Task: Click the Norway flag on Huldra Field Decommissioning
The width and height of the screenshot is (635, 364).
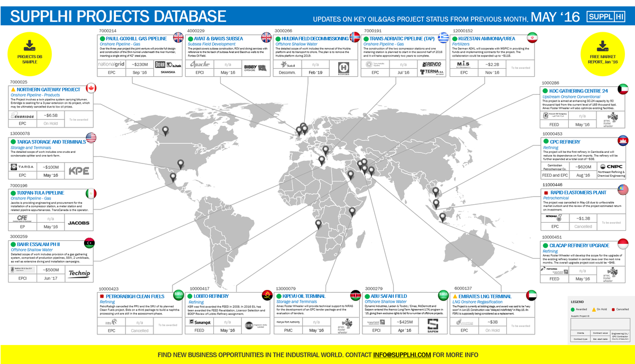Action: (355, 38)
